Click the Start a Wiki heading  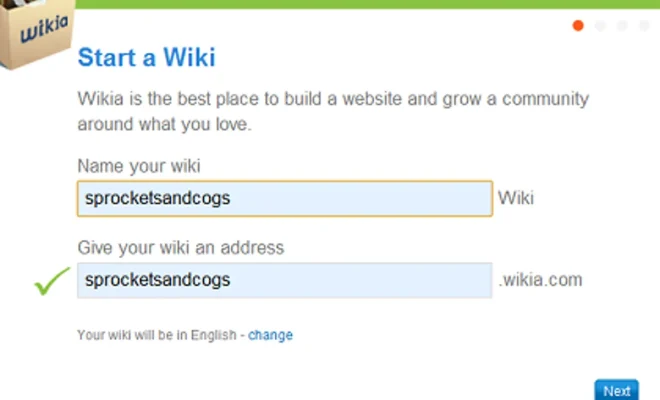[x=146, y=57]
